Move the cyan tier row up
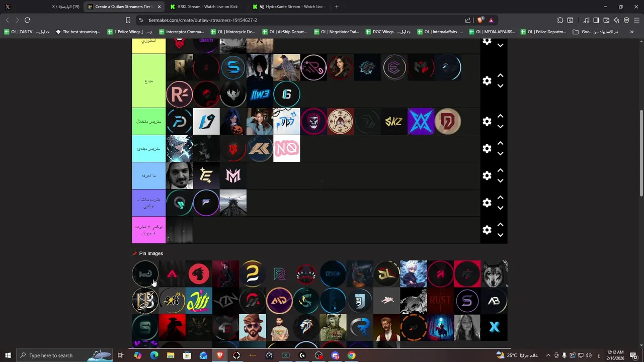The height and width of the screenshot is (362, 644). (500, 143)
